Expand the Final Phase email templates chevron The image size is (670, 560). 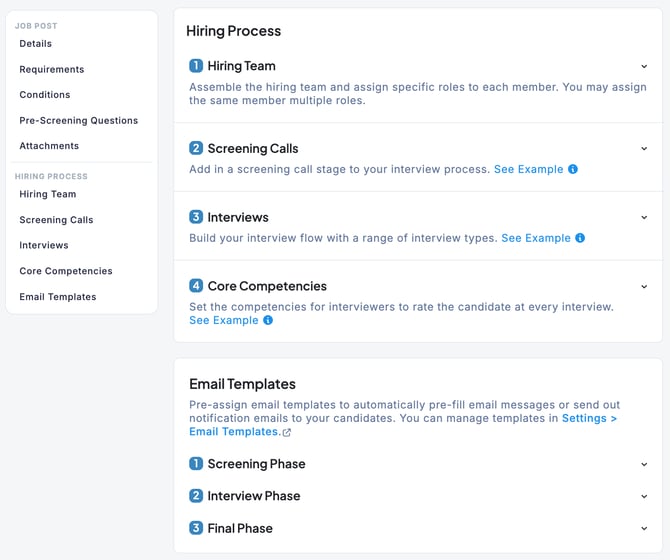(645, 528)
